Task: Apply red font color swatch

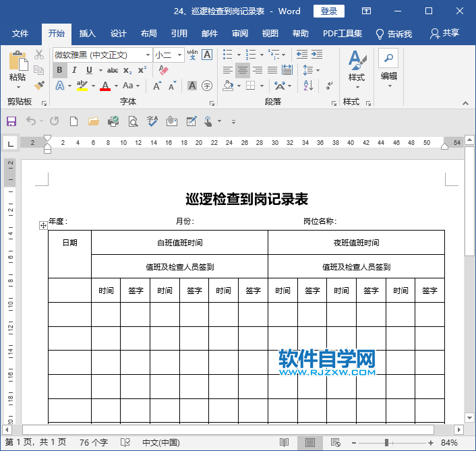Action: click(x=105, y=86)
